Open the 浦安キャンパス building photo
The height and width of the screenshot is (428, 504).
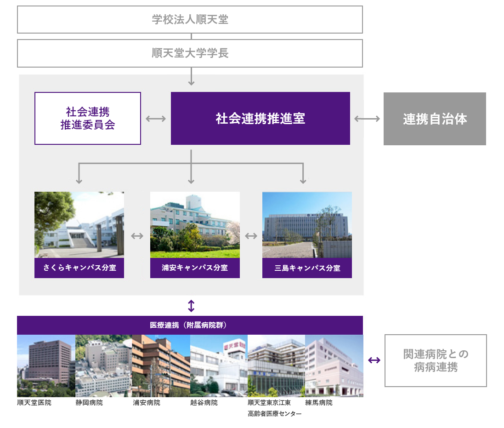[x=195, y=225]
